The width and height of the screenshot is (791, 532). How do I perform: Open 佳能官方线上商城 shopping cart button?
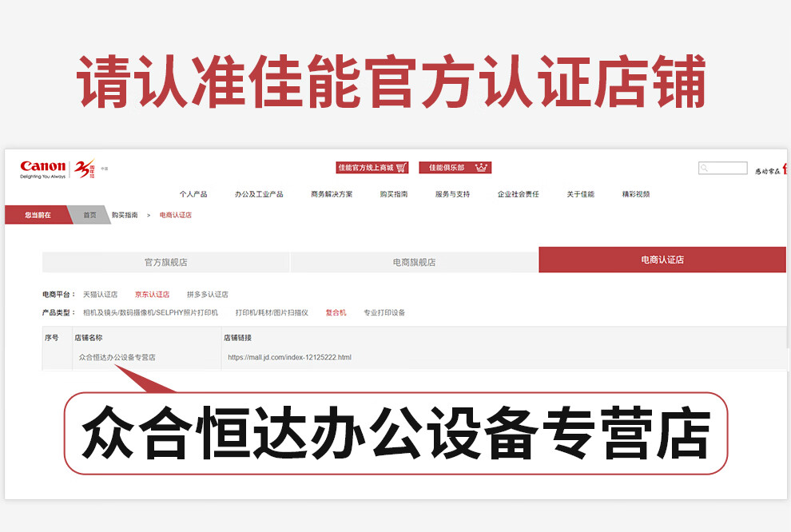click(x=372, y=168)
